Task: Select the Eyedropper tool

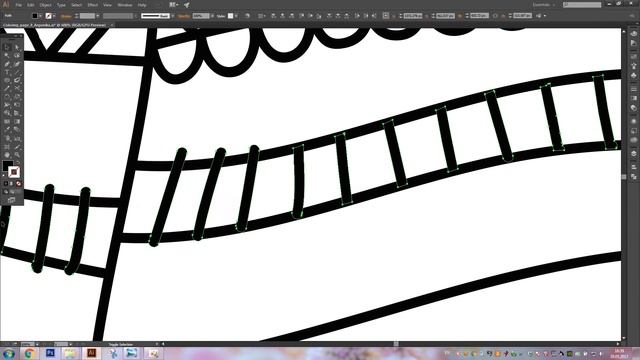Action: coord(7,129)
